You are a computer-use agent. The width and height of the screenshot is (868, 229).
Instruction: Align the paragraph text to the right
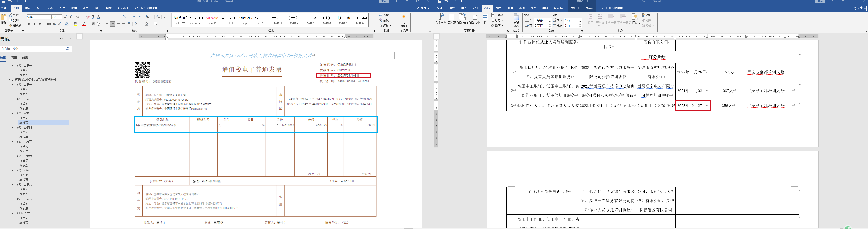(x=118, y=24)
